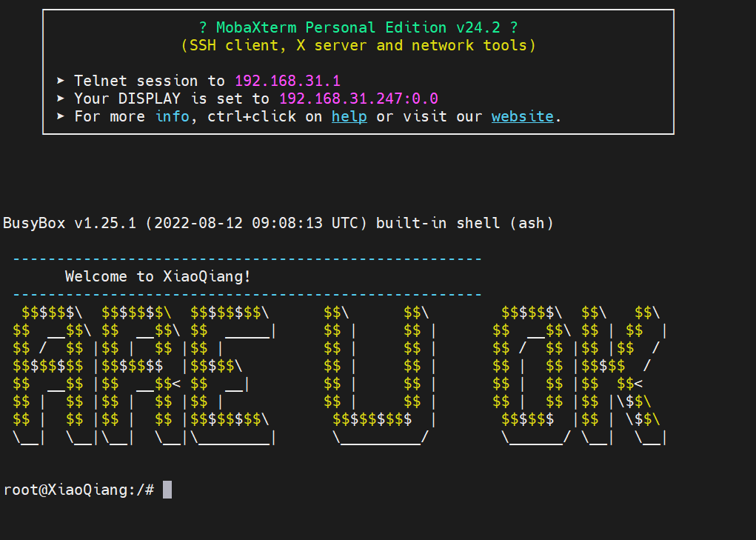Click the Telnet IP address 192.168.31.1
756x540 pixels.
[x=287, y=81]
